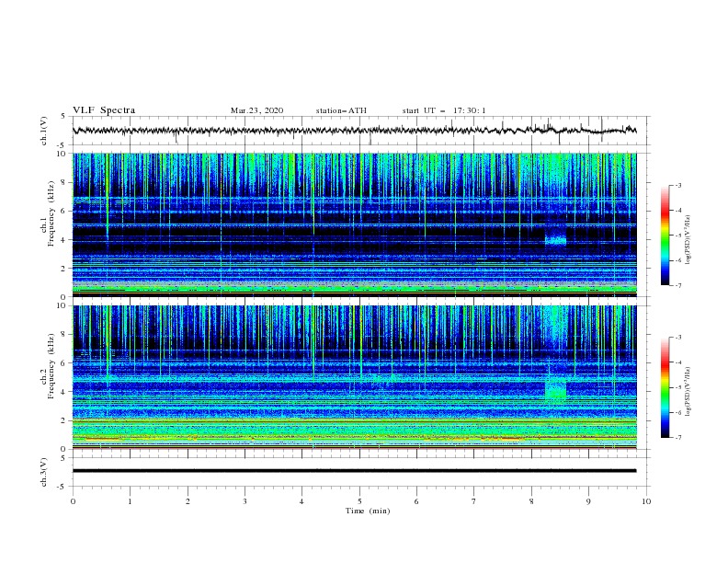The height and width of the screenshot is (563, 728).
Task: Click time-axis tick label "3"
Action: point(245,501)
